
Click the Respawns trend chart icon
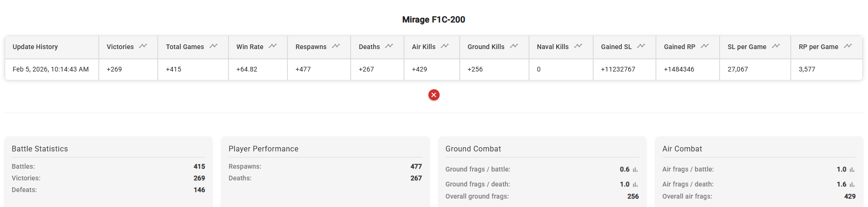pos(336,46)
